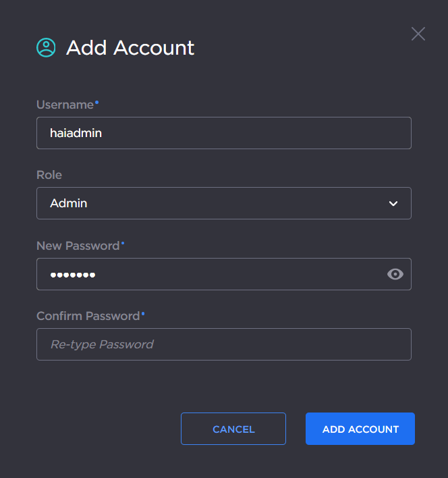Click the Username field label
The height and width of the screenshot is (478, 448).
click(x=65, y=105)
